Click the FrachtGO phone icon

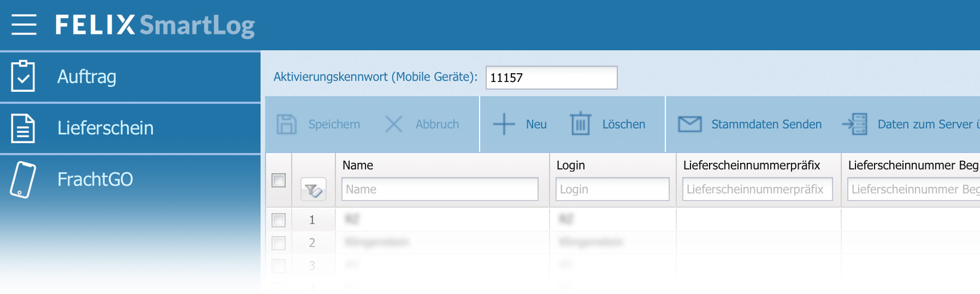[x=23, y=179]
